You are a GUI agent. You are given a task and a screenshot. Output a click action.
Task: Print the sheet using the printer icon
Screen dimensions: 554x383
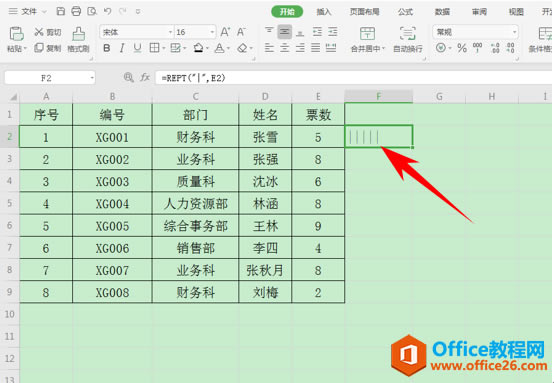[x=76, y=11]
